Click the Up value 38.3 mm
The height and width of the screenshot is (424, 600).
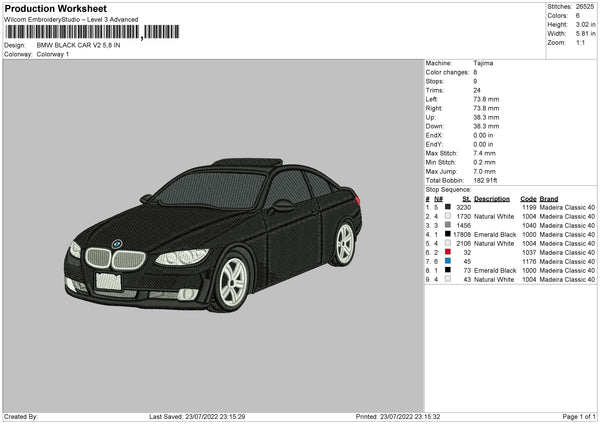tap(486, 117)
